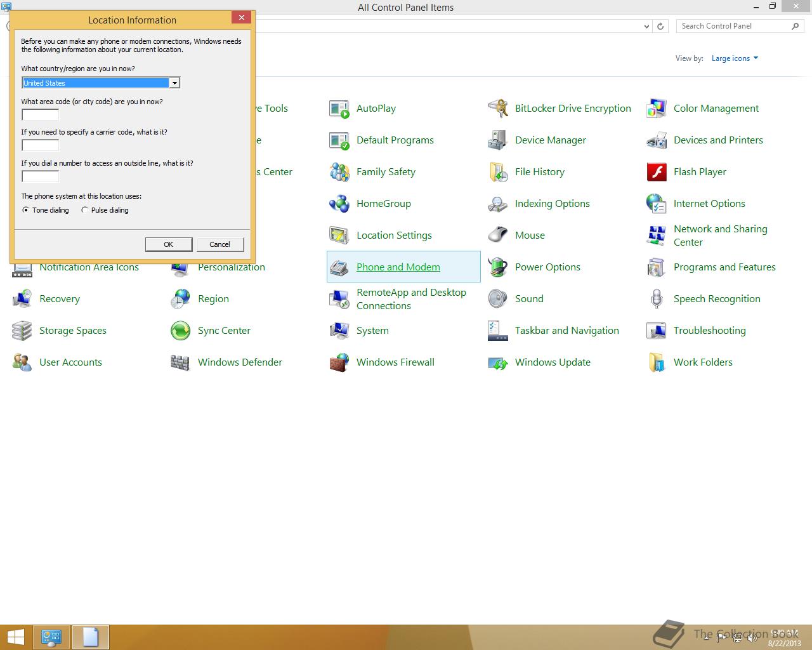Open the Windows Firewall icon
Viewport: 812px width, 650px height.
point(339,362)
